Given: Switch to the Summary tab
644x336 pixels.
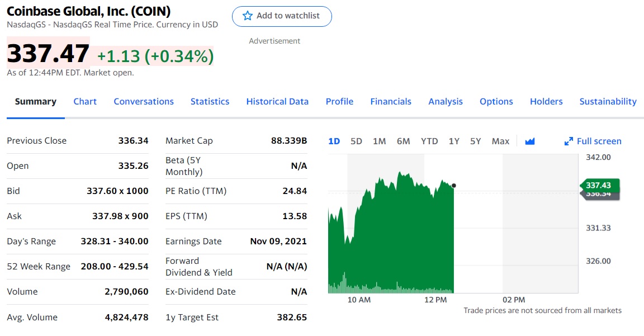Looking at the screenshot, I should point(36,101).
